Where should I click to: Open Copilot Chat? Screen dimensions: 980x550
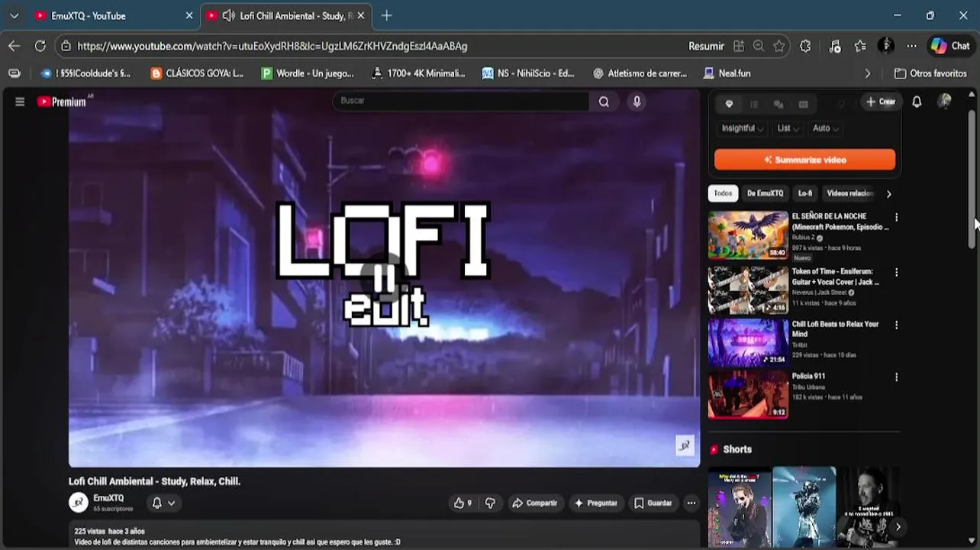949,46
